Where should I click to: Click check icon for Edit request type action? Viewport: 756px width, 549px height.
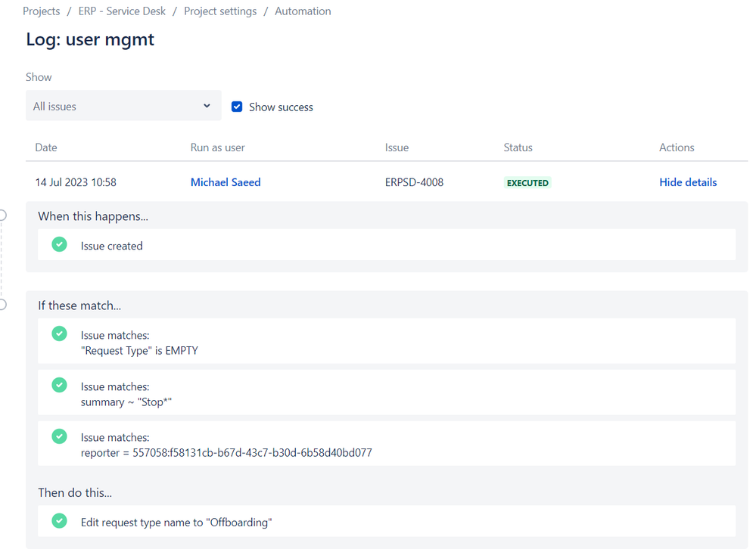coord(59,520)
